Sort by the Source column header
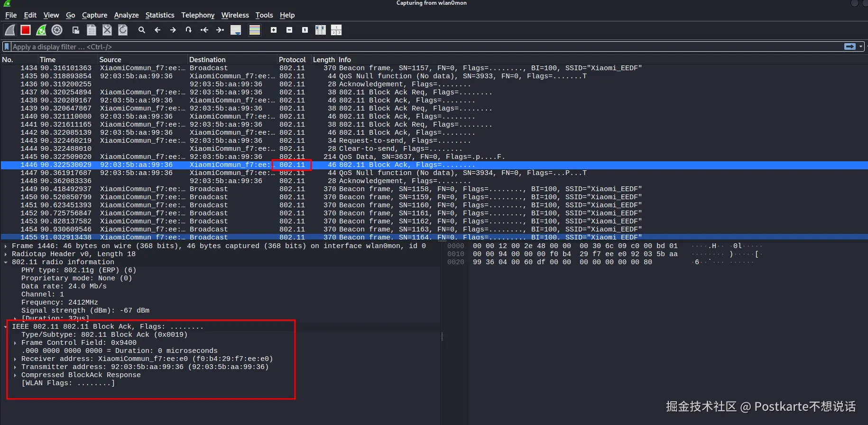The image size is (868, 425). 142,59
